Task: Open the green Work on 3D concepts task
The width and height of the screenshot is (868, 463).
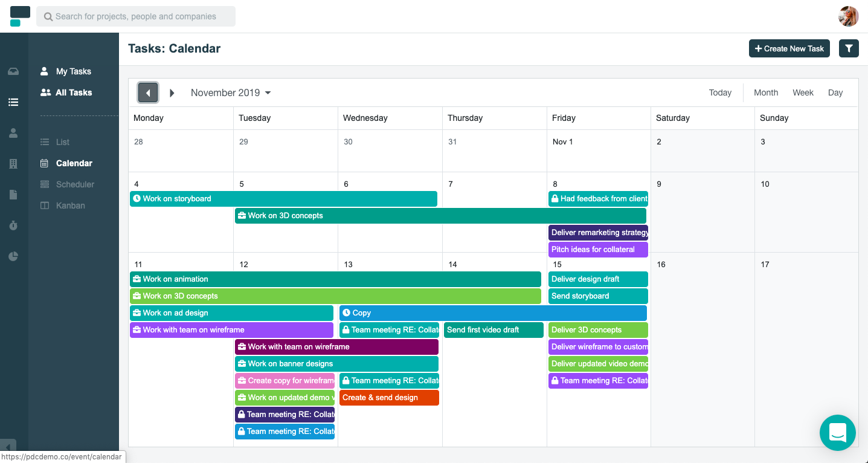Action: tap(335, 296)
